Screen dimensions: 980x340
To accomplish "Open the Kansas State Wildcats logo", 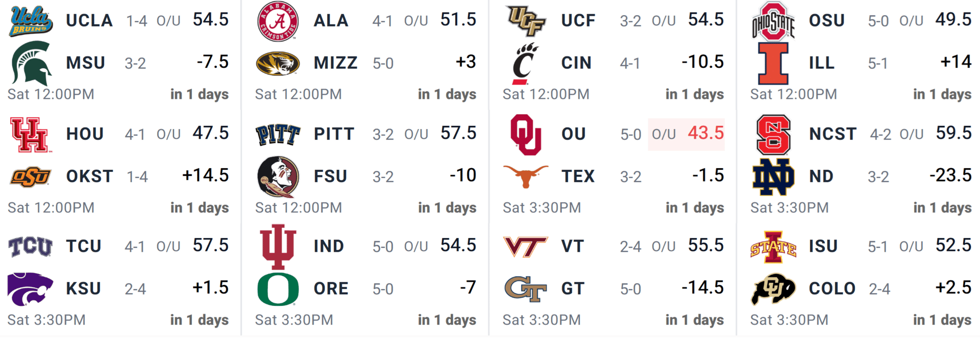I will click(31, 289).
